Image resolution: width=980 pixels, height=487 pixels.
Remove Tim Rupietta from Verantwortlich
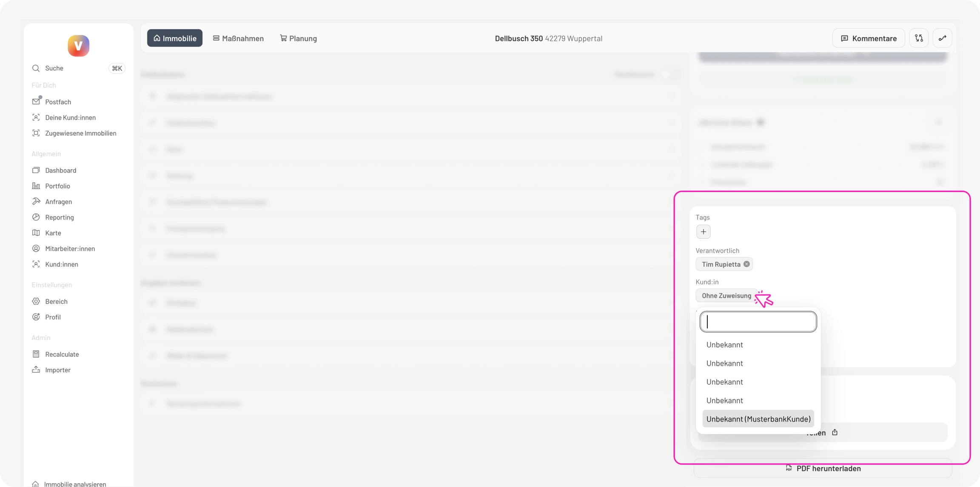tap(746, 264)
